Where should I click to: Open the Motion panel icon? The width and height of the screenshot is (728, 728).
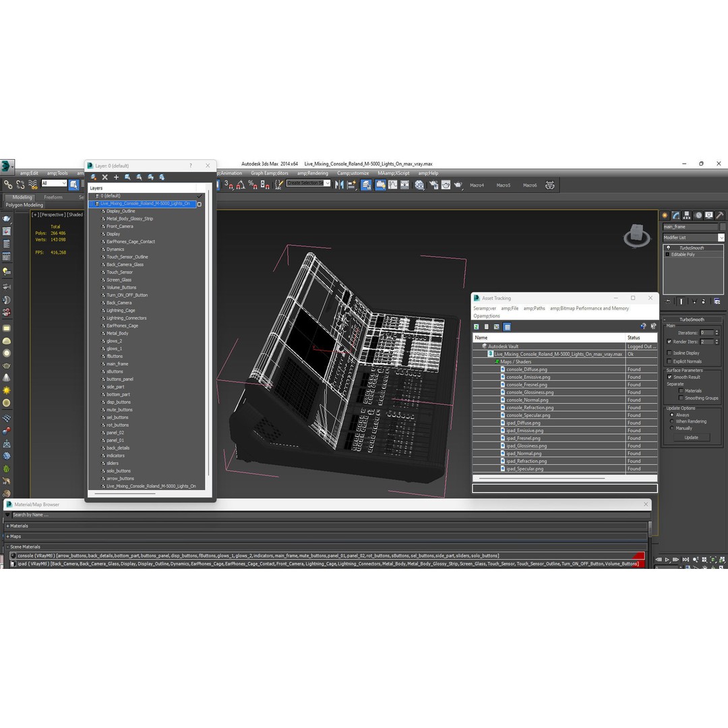(x=698, y=216)
